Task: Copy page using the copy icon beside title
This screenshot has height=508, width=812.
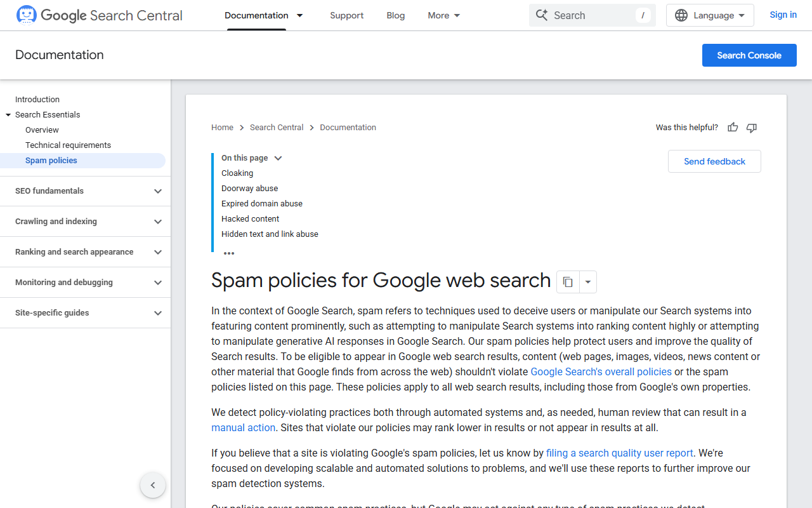Action: [x=568, y=282]
